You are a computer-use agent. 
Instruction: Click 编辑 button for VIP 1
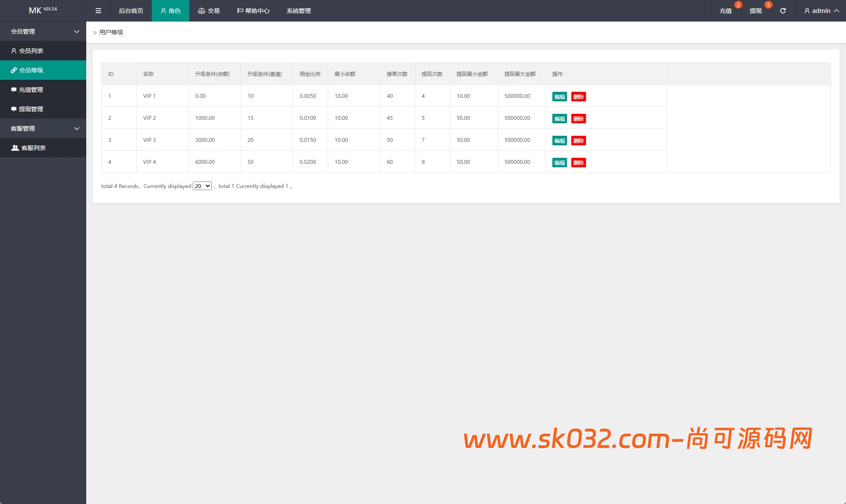560,97
